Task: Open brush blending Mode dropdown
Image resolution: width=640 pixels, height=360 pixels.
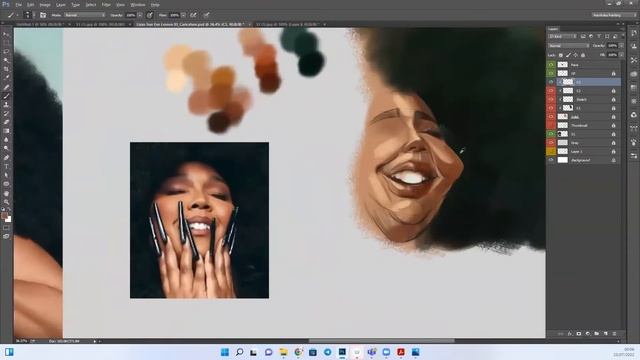Action: click(x=84, y=15)
